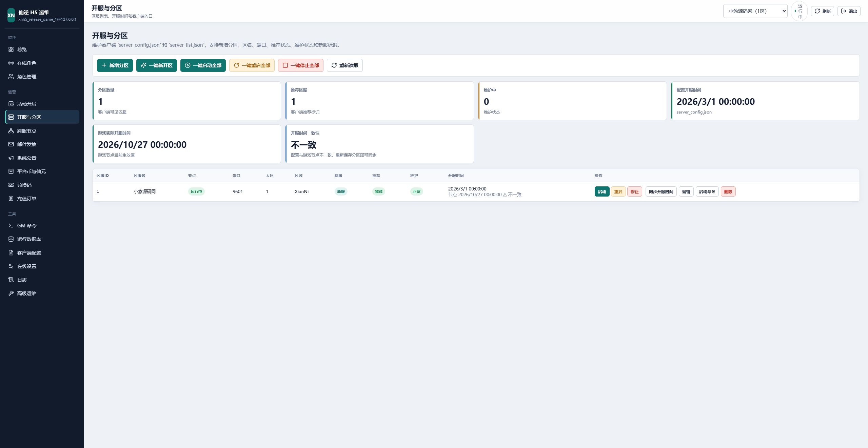The height and width of the screenshot is (448, 868).
Task: Open 邮件发放 envelope icon
Action: pos(11,144)
